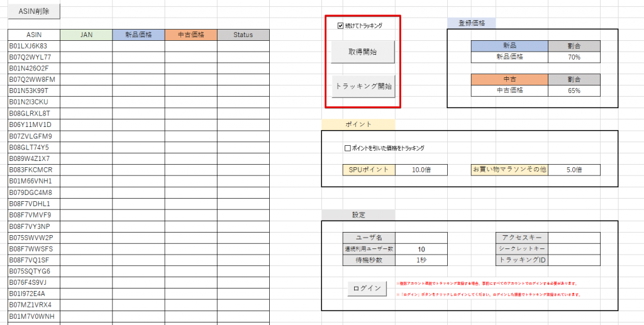Click the ログイン button
The image size is (644, 325).
click(x=367, y=288)
